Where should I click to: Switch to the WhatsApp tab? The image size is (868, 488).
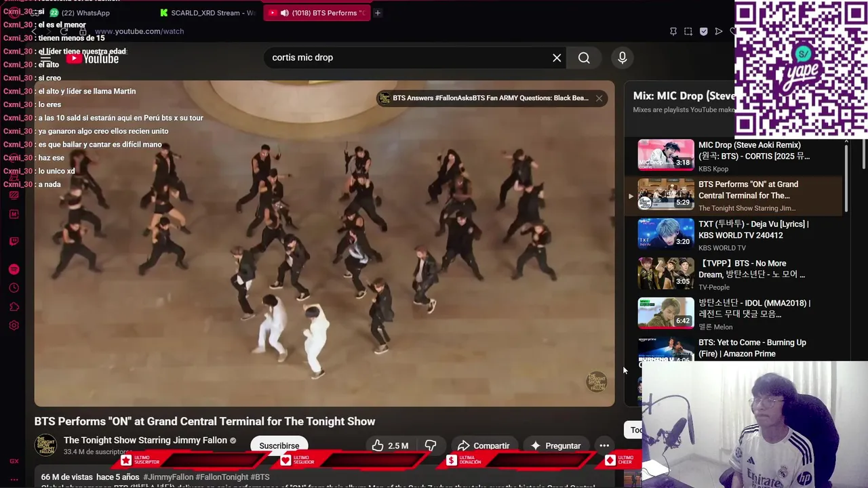(80, 13)
